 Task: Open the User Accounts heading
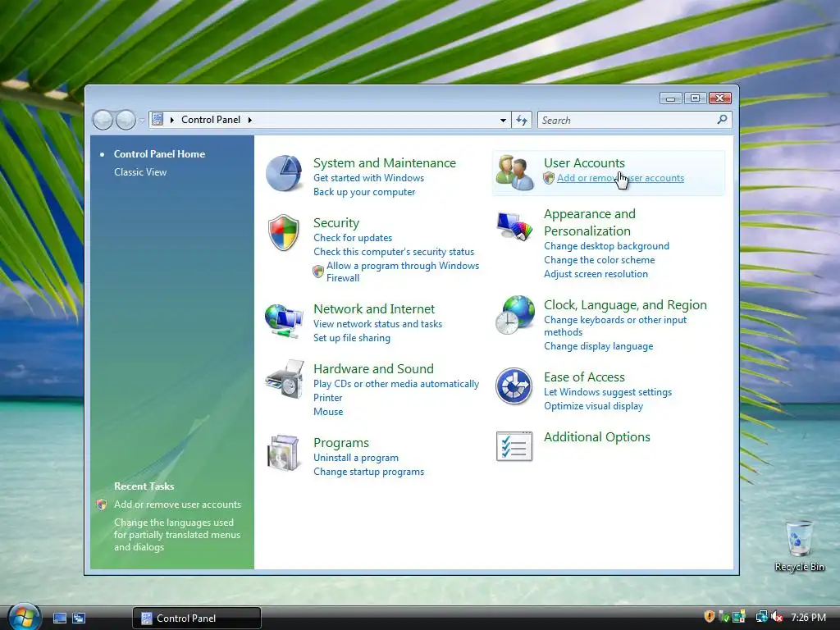584,163
